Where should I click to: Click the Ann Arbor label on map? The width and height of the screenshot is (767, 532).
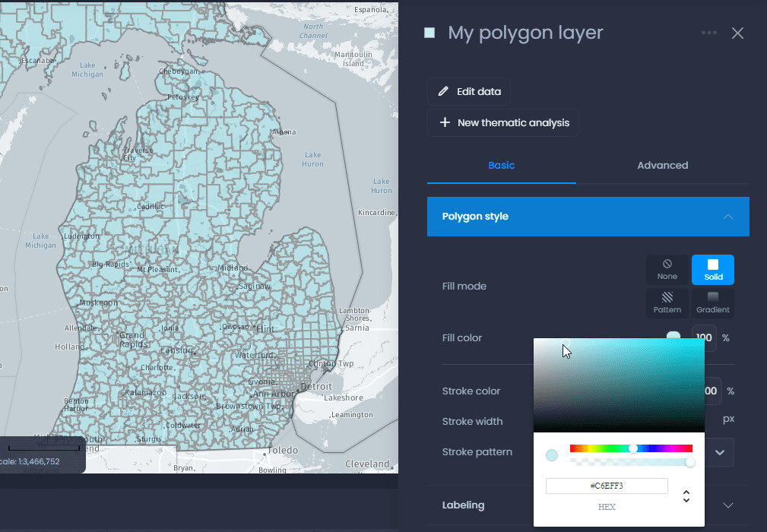[274, 394]
